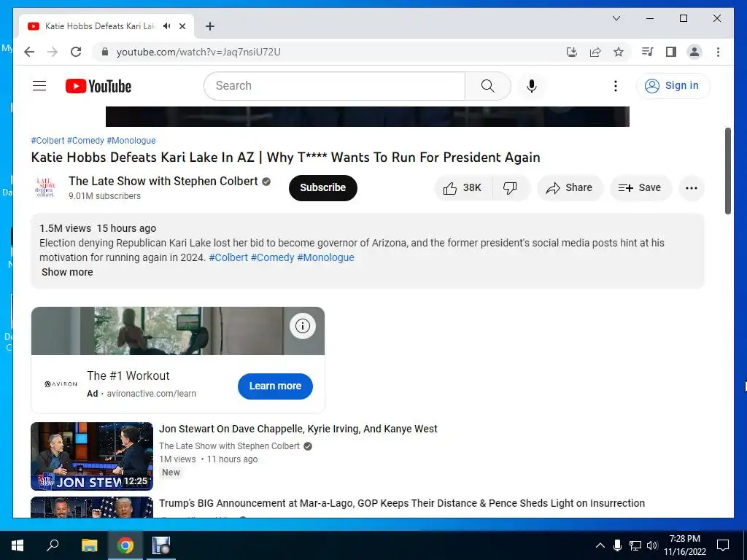Viewport: 747px width, 560px height.
Task: Reload the YouTube page
Action: click(76, 52)
